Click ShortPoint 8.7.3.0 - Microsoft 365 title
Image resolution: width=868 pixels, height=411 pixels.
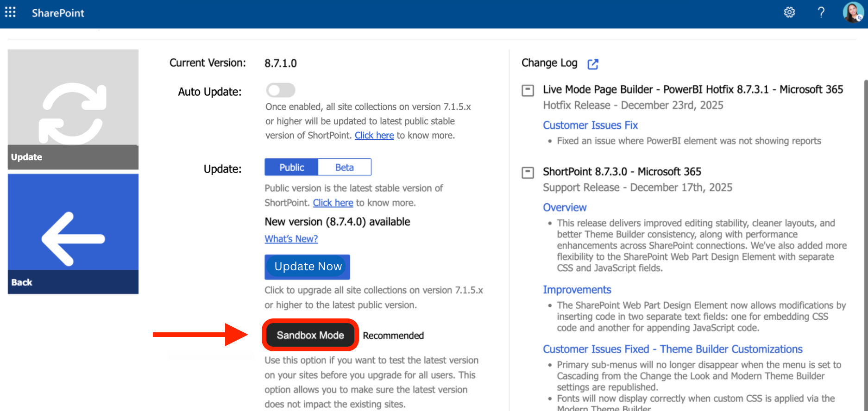[x=622, y=172]
